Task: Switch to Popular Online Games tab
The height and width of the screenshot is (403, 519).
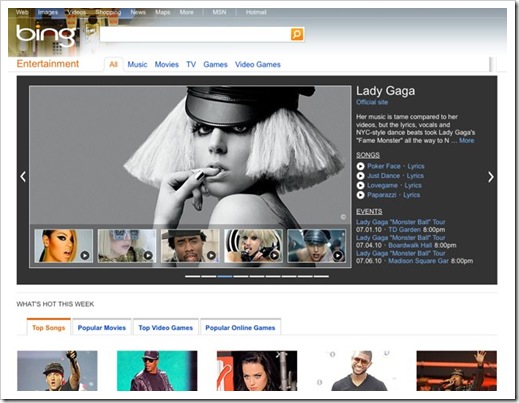Action: click(x=240, y=328)
